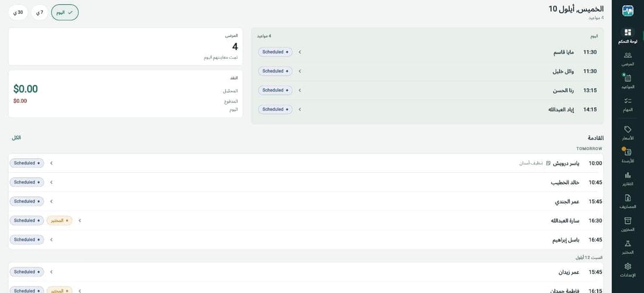Screen dimensions: 644x293
Task: Click the تنظيف أسنان note text
Action: [532, 163]
